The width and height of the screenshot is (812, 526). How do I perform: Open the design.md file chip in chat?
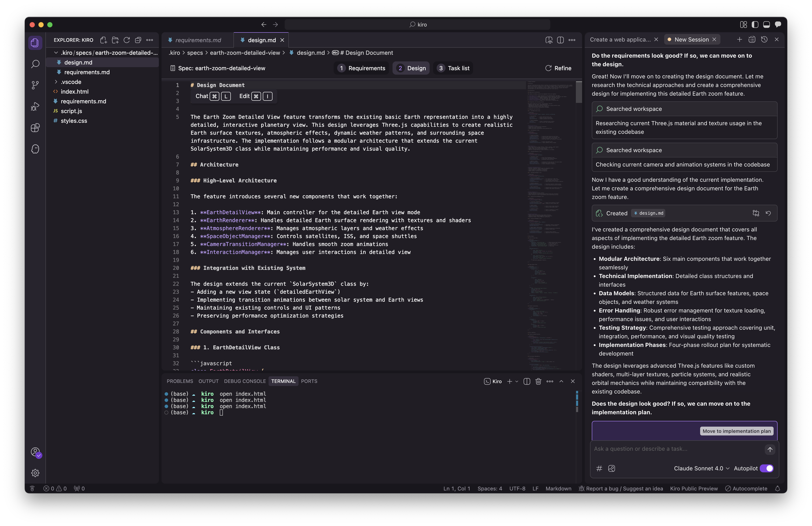coord(648,213)
